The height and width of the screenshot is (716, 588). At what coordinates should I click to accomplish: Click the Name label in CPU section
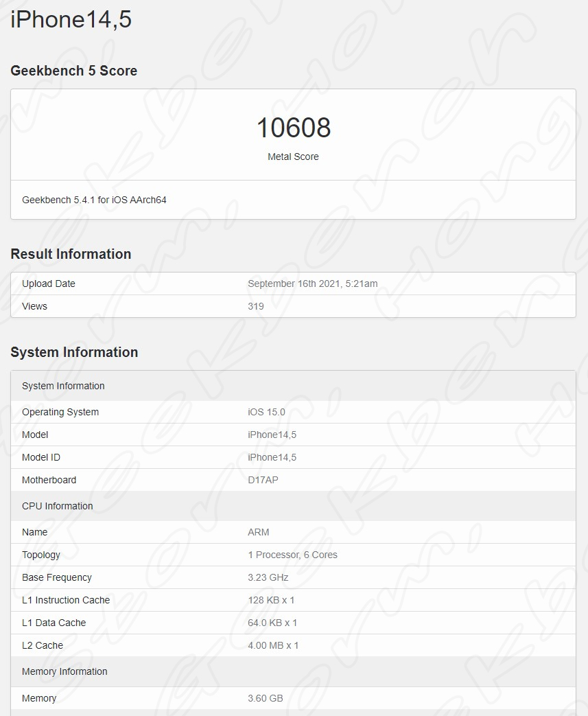[x=35, y=532]
